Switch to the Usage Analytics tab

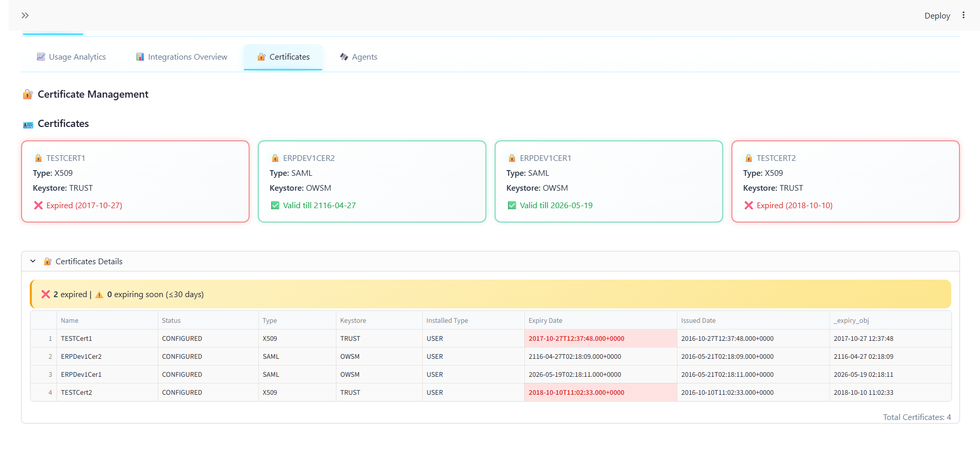[71, 57]
